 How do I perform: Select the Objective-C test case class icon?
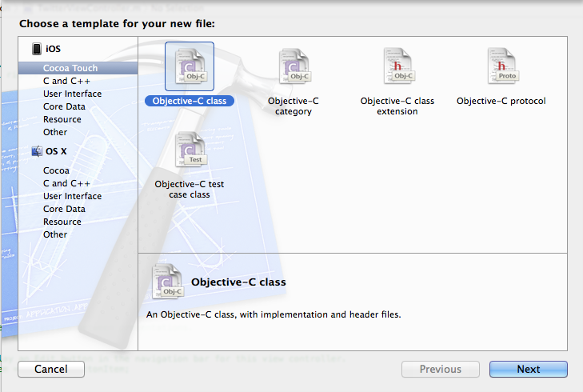190,150
